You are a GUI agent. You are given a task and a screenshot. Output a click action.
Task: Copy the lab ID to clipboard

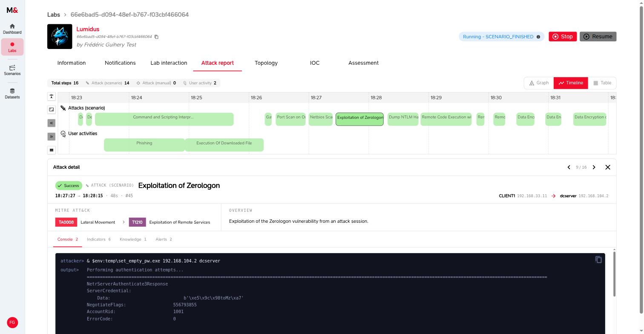point(156,37)
